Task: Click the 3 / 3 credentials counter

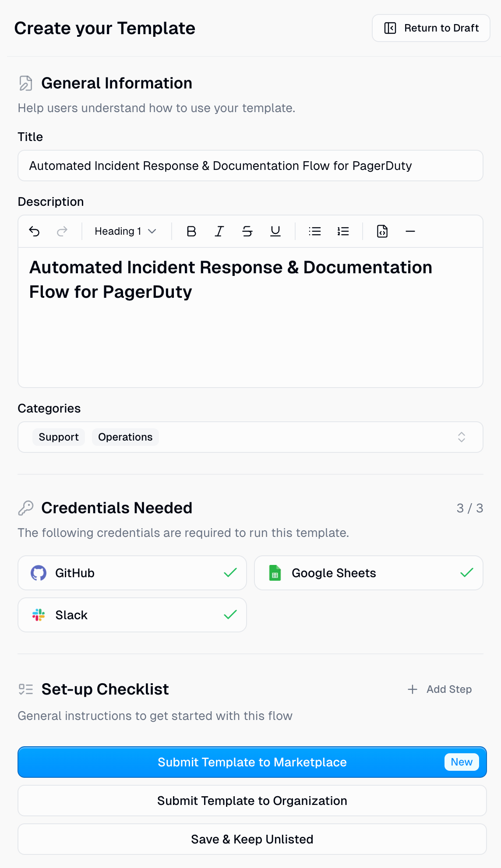Action: click(x=470, y=508)
